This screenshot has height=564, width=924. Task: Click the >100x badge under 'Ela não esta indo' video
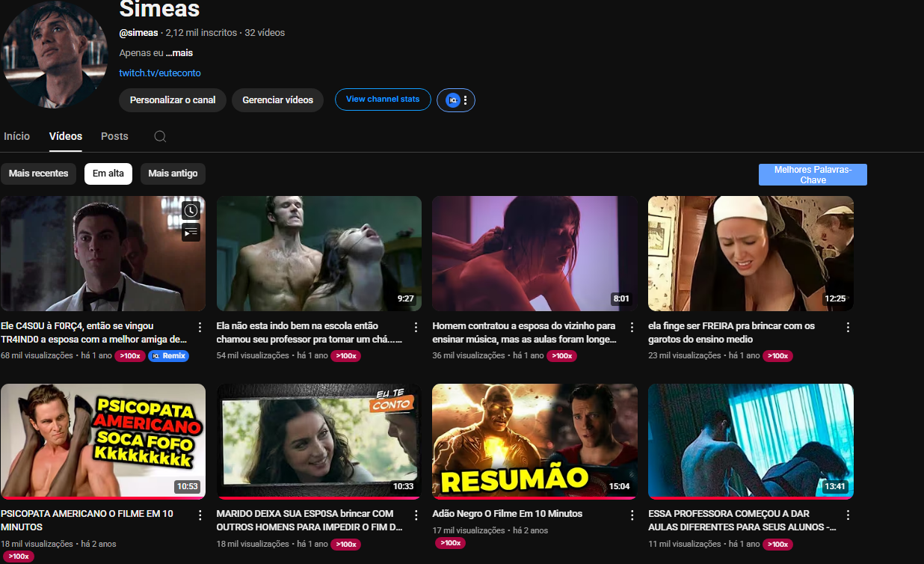pos(345,356)
